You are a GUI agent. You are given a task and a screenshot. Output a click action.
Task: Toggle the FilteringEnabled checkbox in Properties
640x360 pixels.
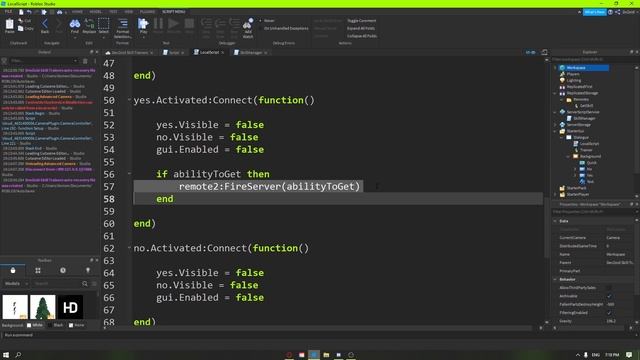pos(609,313)
